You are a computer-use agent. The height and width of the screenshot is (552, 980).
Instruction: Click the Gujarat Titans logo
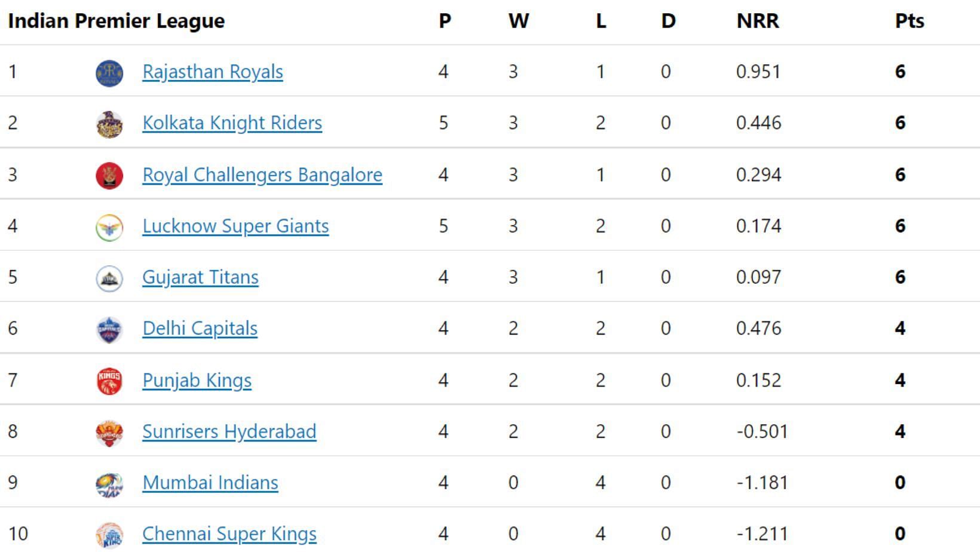click(x=109, y=278)
